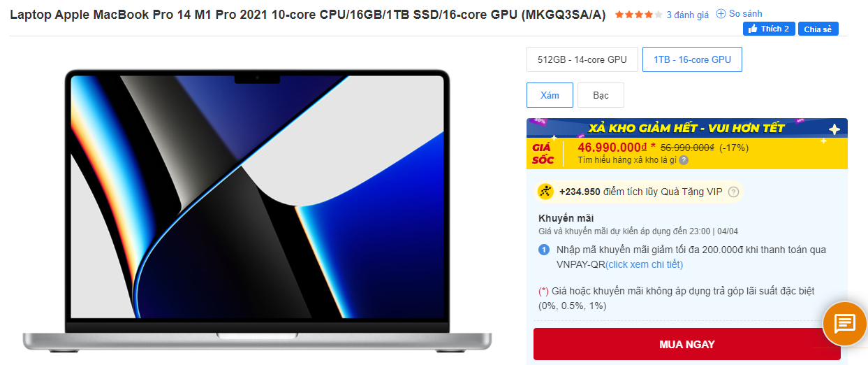
Task: Choose the Bạc color option
Action: click(x=601, y=95)
